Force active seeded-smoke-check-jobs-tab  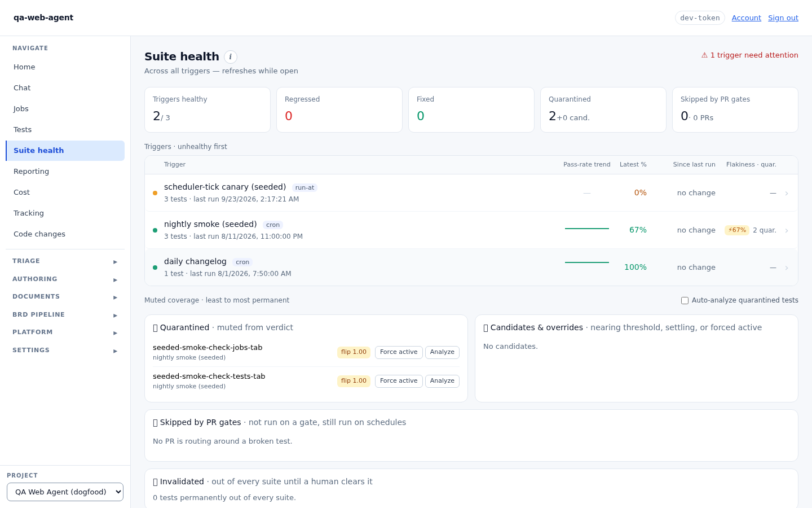pos(399,352)
